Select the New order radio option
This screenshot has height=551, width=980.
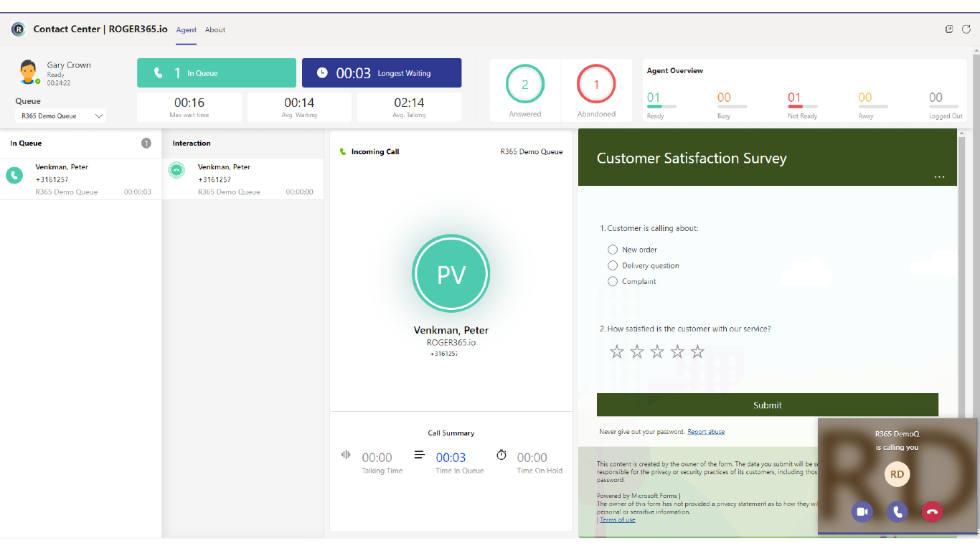(x=613, y=250)
